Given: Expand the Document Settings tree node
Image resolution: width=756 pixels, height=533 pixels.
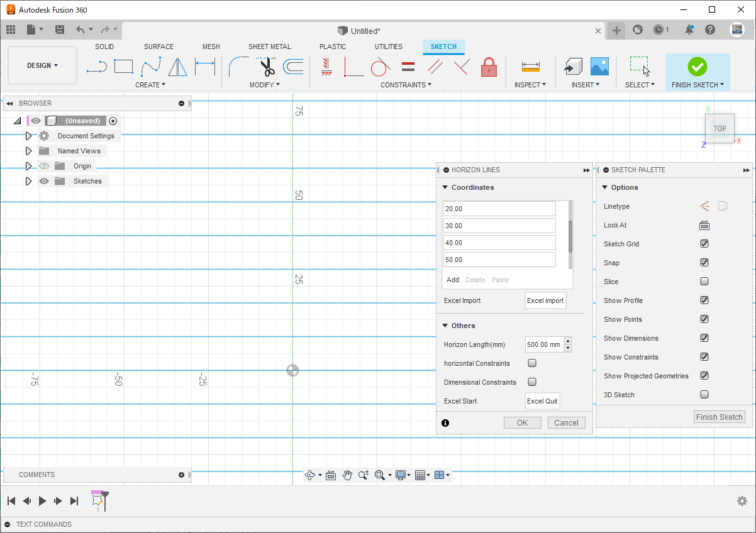Looking at the screenshot, I should [28, 136].
